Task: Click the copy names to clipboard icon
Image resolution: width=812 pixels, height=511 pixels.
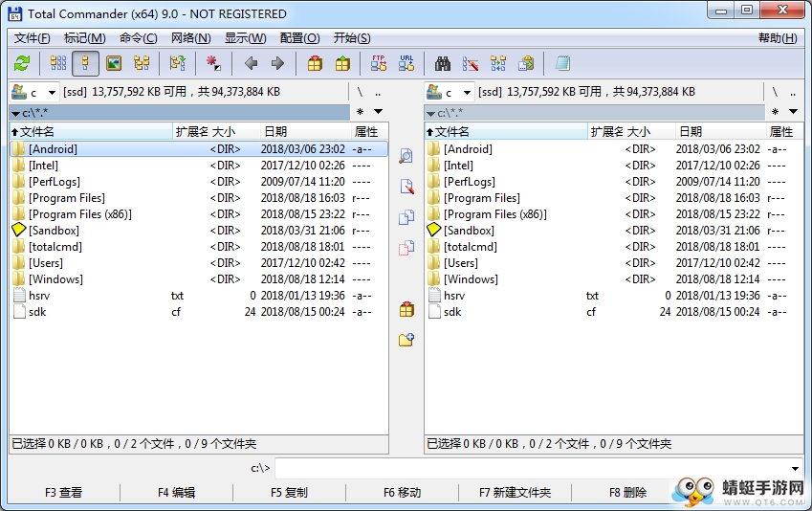Action: pos(526,64)
